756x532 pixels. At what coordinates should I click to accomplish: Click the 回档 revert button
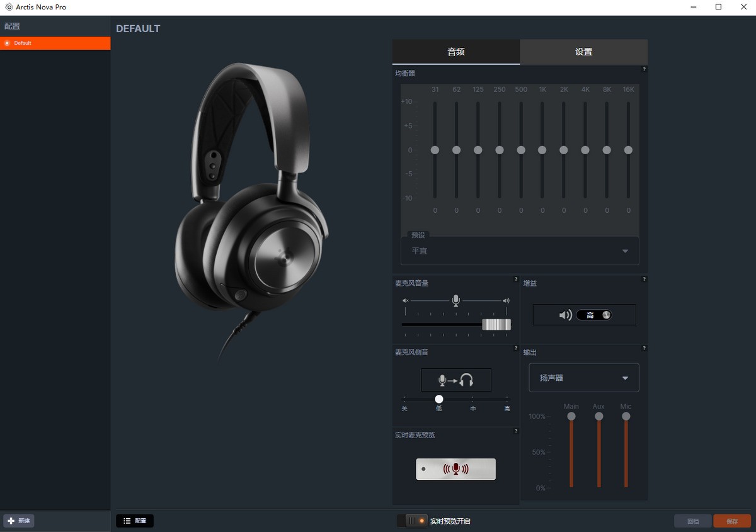[x=693, y=521]
